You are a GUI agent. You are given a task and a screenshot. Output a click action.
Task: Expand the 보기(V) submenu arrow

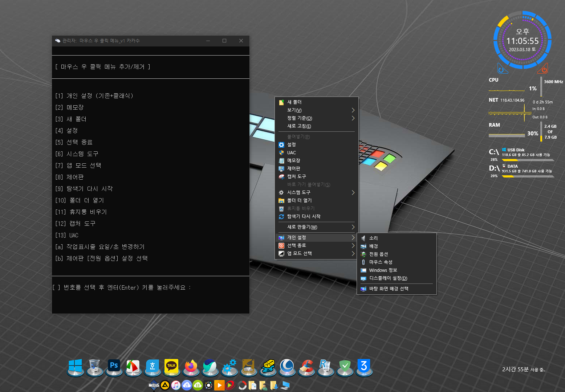pos(353,110)
